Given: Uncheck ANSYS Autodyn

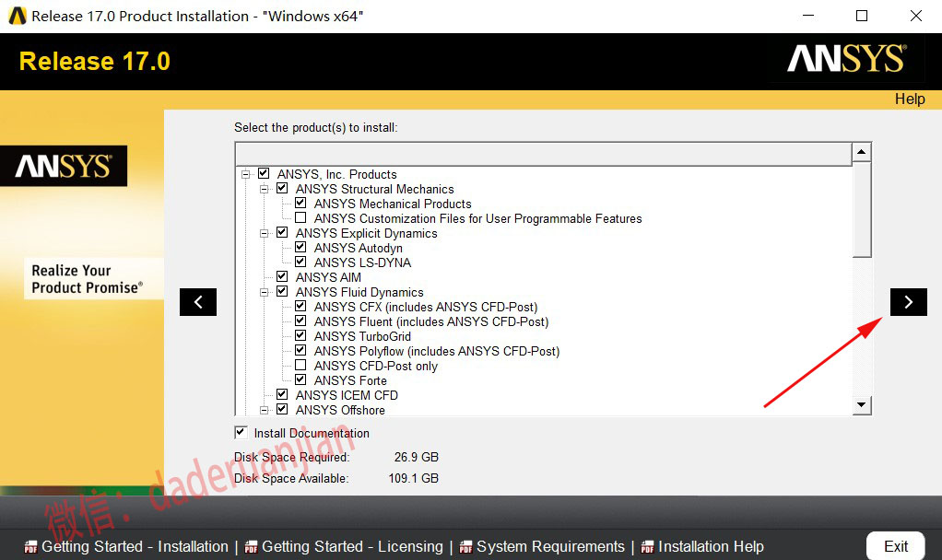Looking at the screenshot, I should (x=301, y=247).
